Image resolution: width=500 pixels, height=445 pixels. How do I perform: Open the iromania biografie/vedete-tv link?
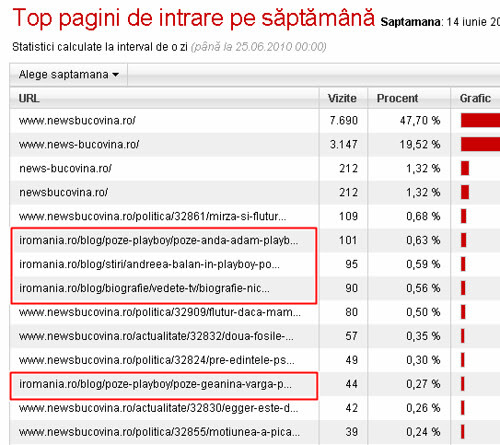[144, 288]
